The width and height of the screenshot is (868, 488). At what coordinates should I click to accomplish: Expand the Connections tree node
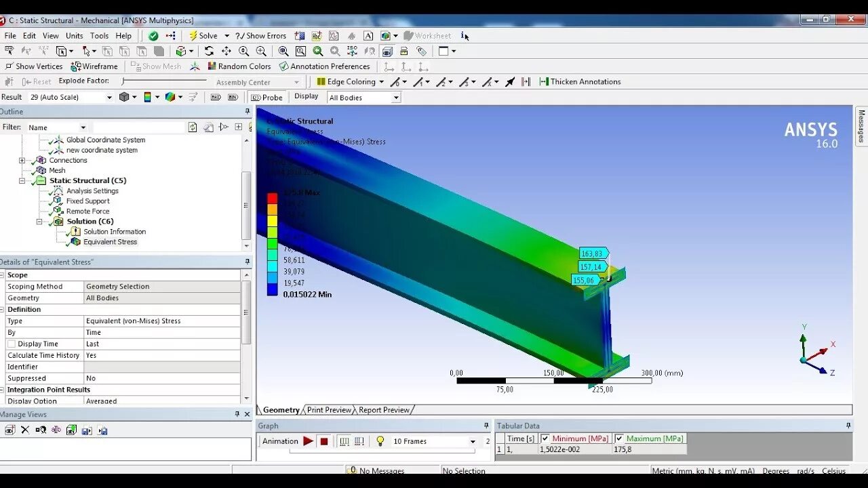tap(22, 161)
